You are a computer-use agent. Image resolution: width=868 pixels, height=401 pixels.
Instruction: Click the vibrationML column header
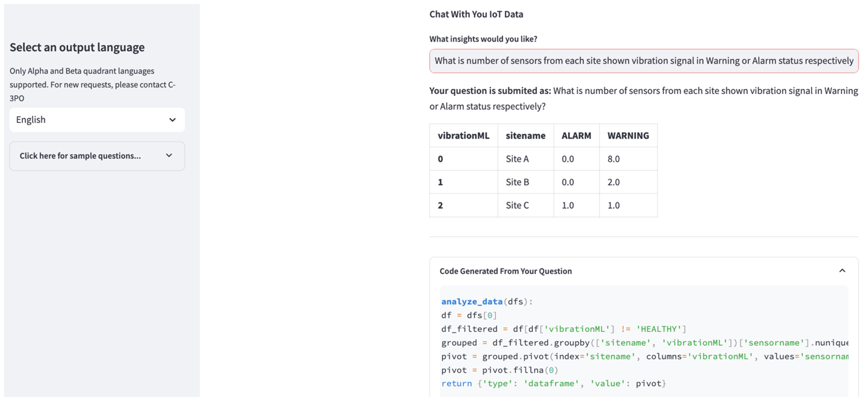(x=463, y=136)
